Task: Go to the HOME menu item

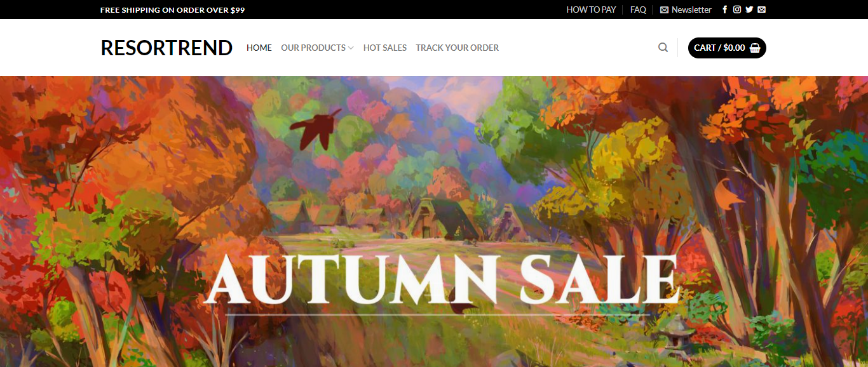Action: pos(259,48)
